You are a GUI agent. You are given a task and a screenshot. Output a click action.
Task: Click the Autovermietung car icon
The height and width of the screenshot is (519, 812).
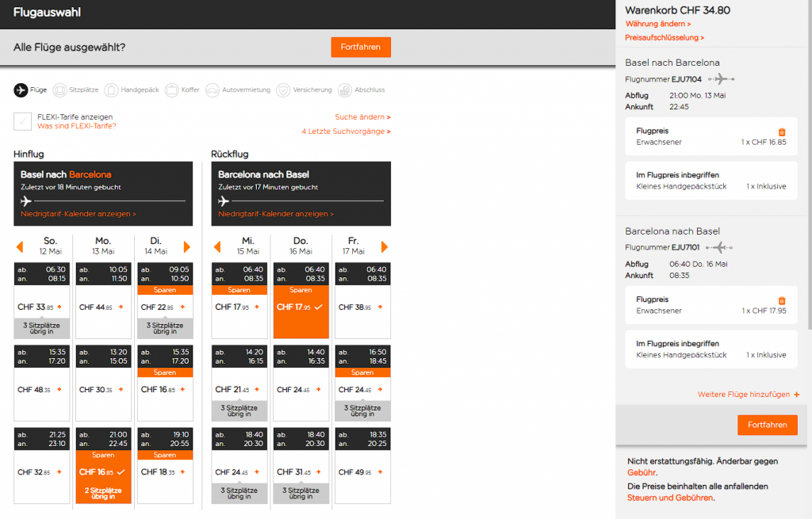213,90
